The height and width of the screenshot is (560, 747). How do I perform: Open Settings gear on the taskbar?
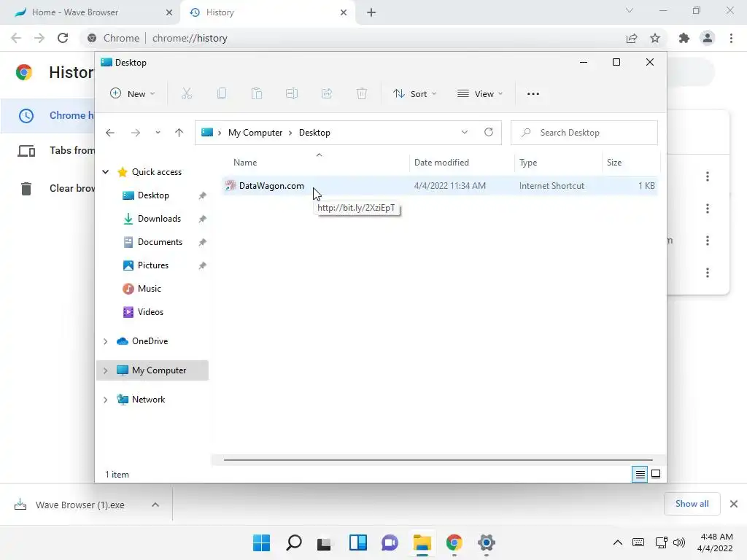487,542
